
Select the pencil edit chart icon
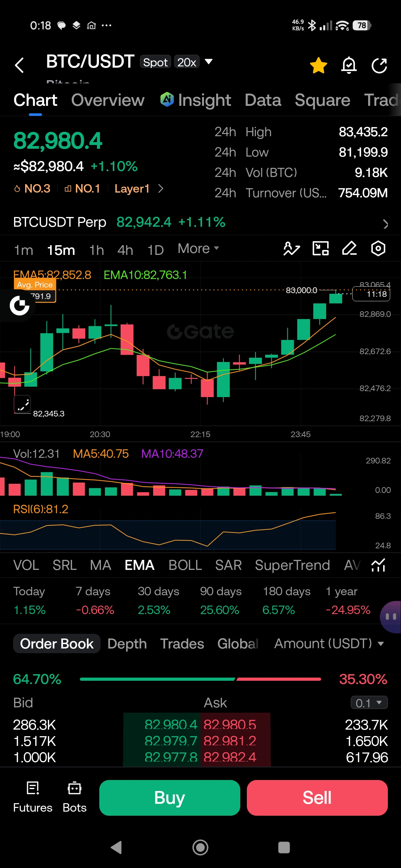[x=349, y=249]
